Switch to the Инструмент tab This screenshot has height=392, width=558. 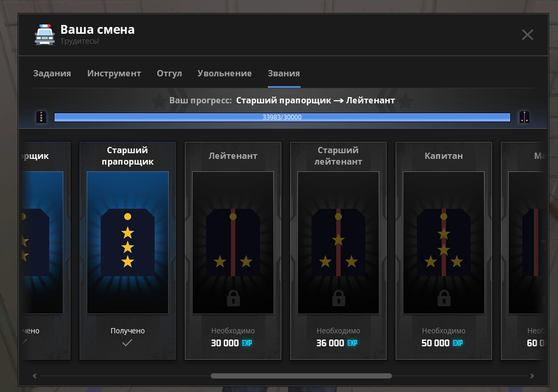(x=114, y=73)
